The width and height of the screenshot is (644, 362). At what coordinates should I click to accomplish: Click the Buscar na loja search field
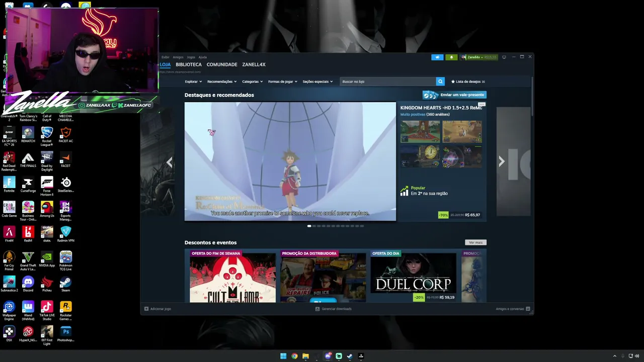[x=388, y=81]
